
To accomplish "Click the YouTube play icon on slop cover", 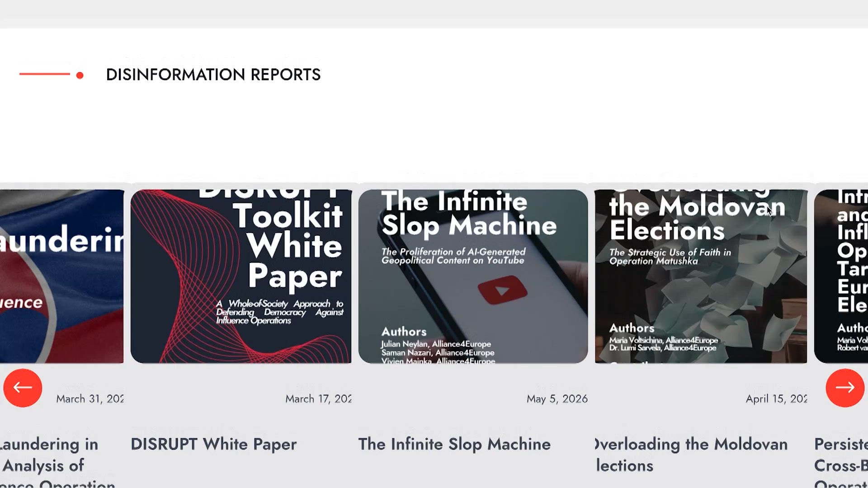I will (502, 290).
